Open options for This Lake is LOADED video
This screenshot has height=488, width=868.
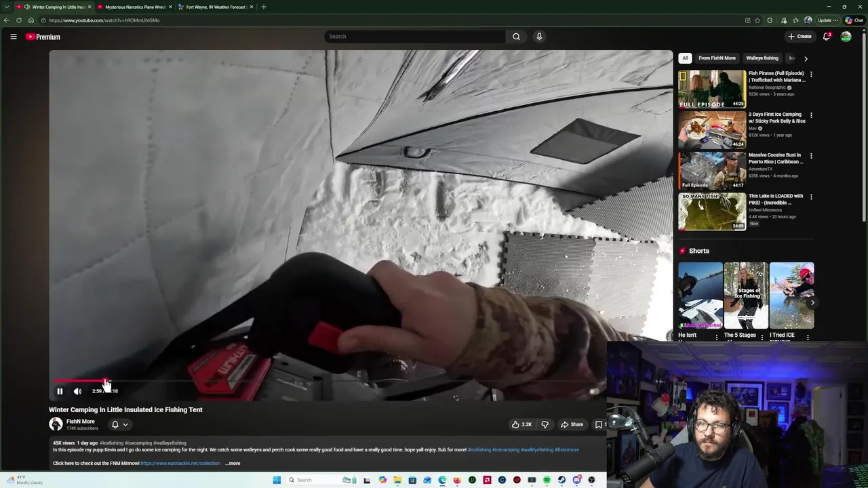pos(811,197)
